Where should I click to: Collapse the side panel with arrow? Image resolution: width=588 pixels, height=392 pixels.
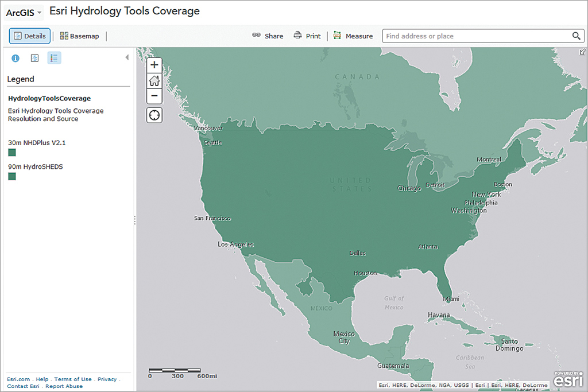click(127, 57)
